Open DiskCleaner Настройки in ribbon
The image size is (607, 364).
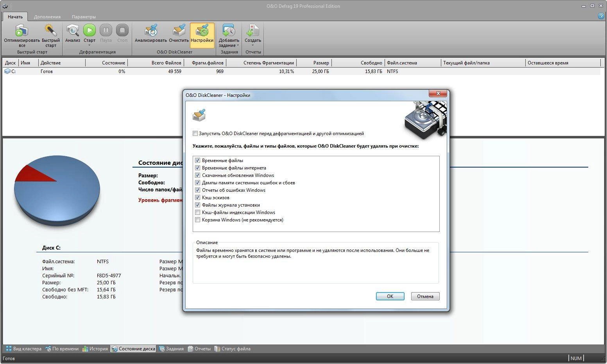[202, 35]
